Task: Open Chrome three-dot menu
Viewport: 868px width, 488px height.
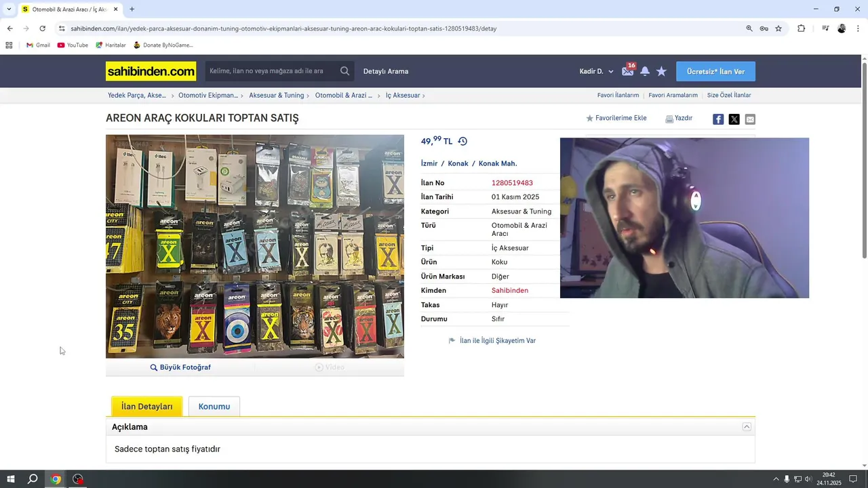Action: tap(859, 28)
